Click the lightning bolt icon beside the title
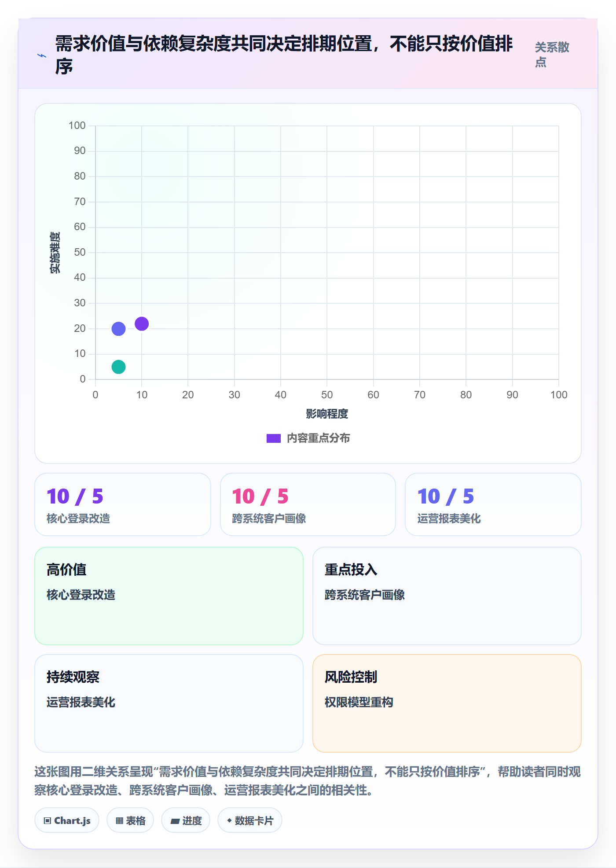 click(x=42, y=55)
